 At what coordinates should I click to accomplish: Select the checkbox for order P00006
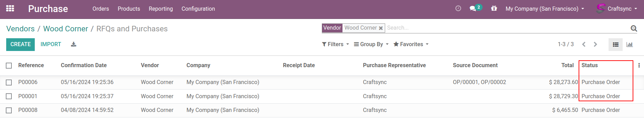9,82
